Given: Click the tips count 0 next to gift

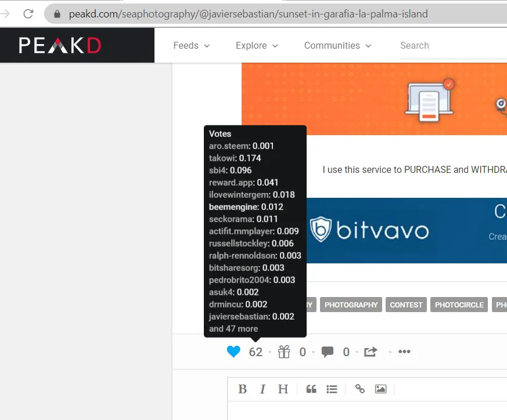Looking at the screenshot, I should point(303,352).
